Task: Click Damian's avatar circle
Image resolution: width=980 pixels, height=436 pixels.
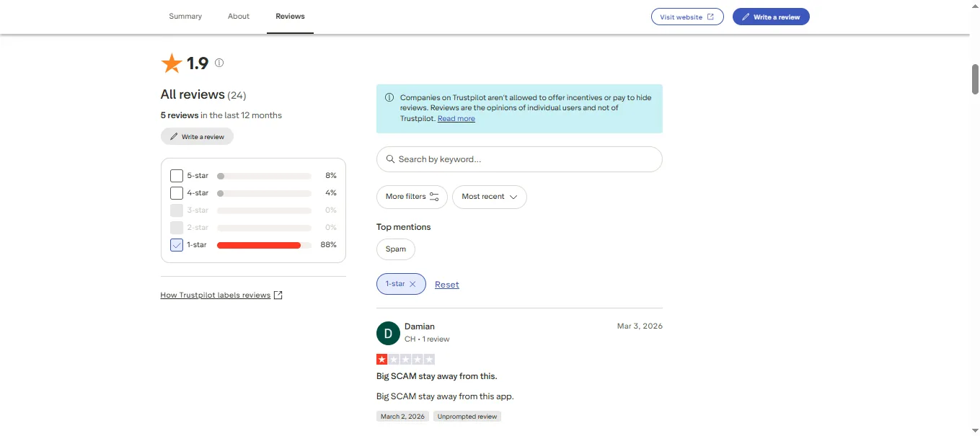Action: point(388,333)
